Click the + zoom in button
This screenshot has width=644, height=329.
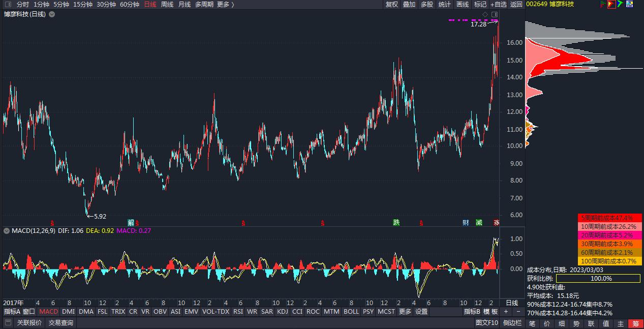[506, 312]
